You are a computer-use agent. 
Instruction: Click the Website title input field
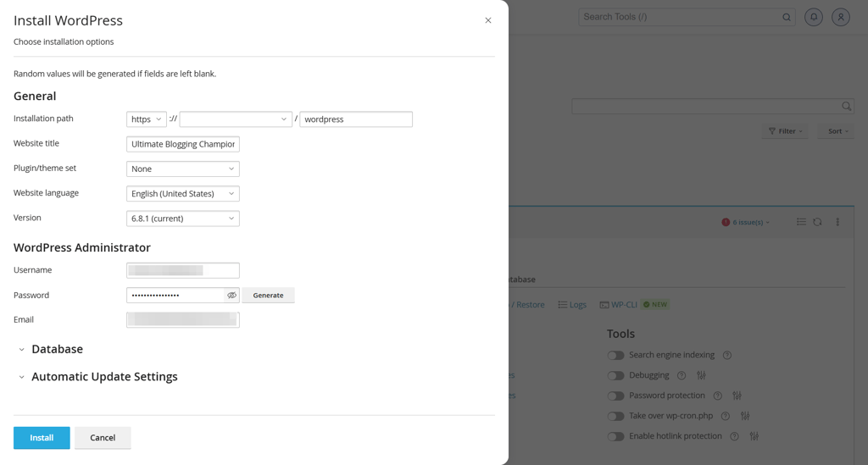183,144
